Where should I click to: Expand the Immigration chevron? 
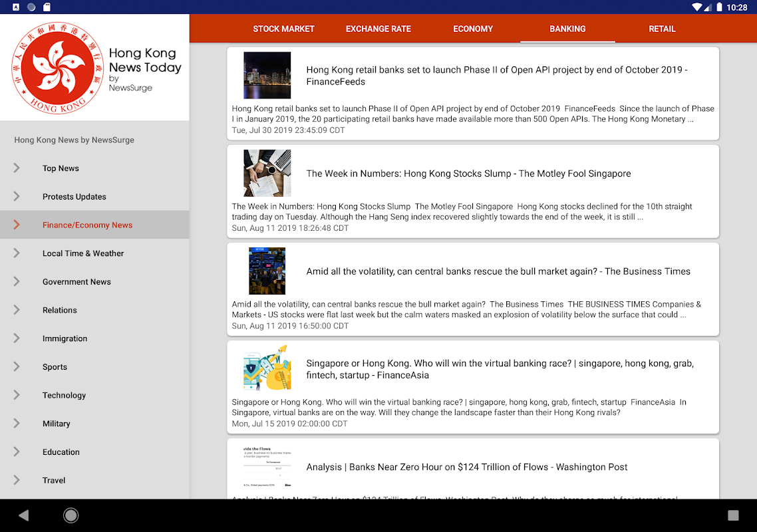(x=17, y=338)
